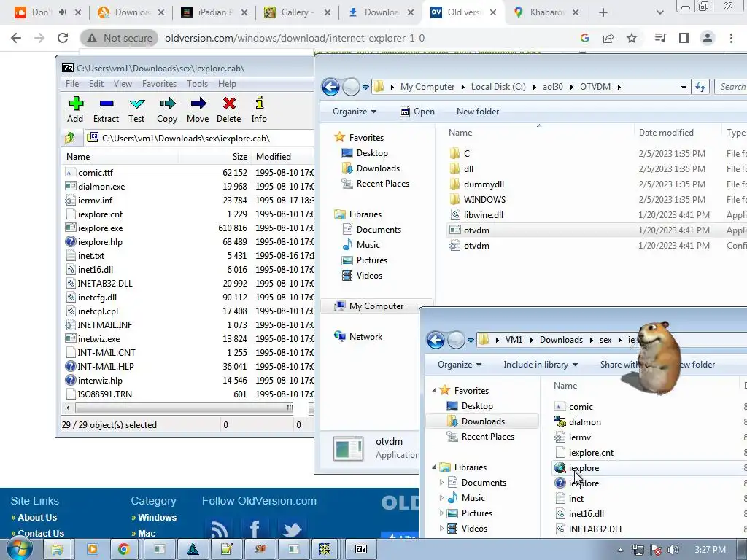Switch to the iPadian browser tab
The image size is (747, 560).
pos(214,12)
